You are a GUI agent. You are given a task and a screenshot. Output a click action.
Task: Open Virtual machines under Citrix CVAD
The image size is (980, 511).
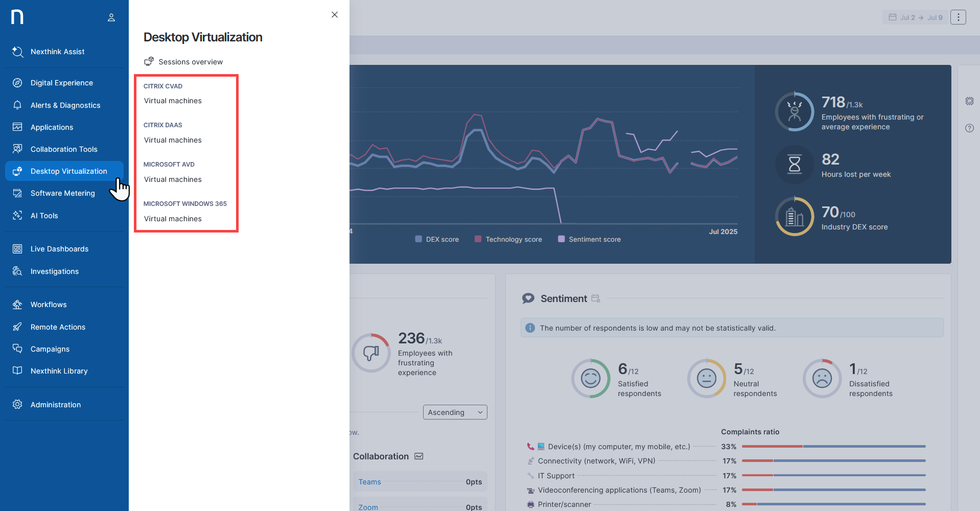[x=173, y=101]
